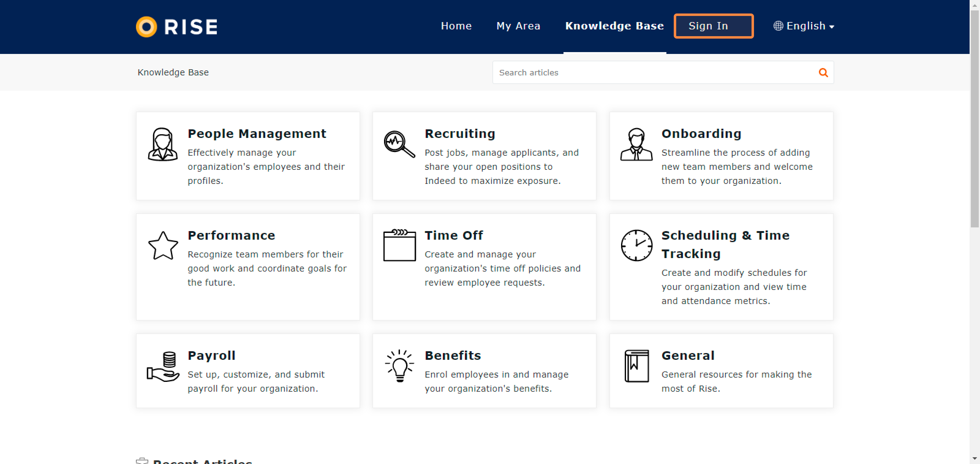The image size is (980, 464).
Task: Click the Payroll hand with coins icon
Action: pos(163,366)
